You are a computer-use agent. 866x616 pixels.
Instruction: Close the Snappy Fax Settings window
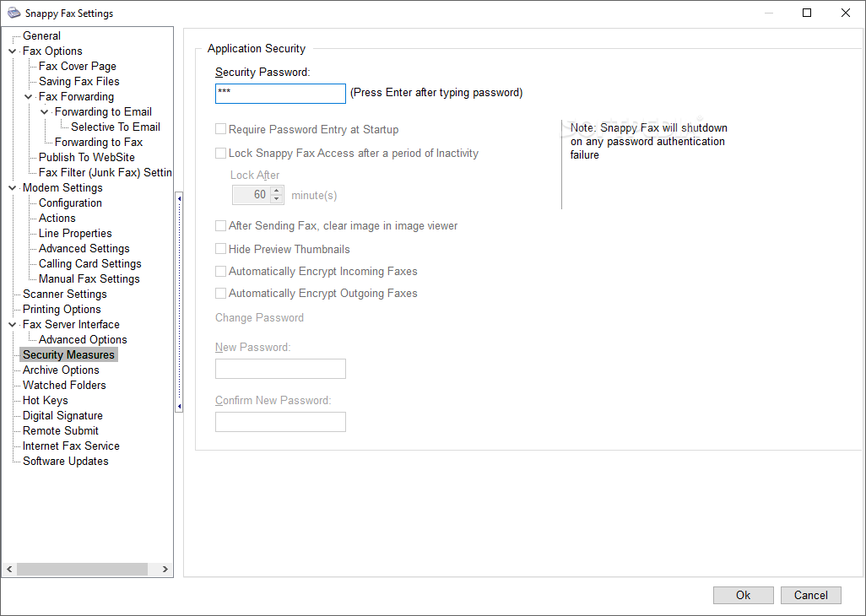point(846,13)
